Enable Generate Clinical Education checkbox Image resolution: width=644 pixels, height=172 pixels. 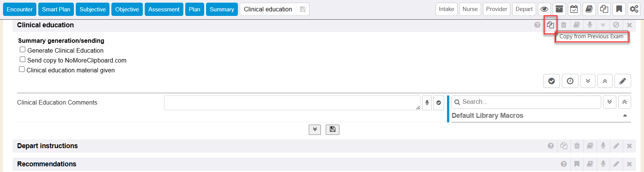click(23, 50)
